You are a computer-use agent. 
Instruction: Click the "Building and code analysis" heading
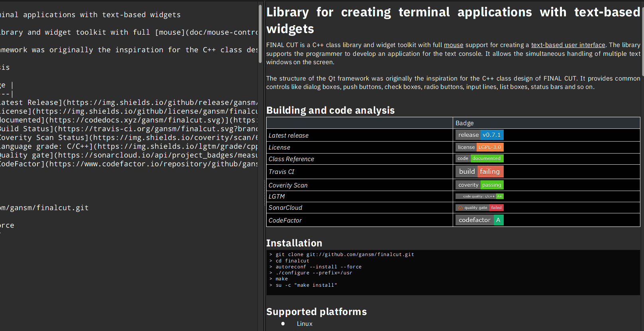(x=330, y=110)
